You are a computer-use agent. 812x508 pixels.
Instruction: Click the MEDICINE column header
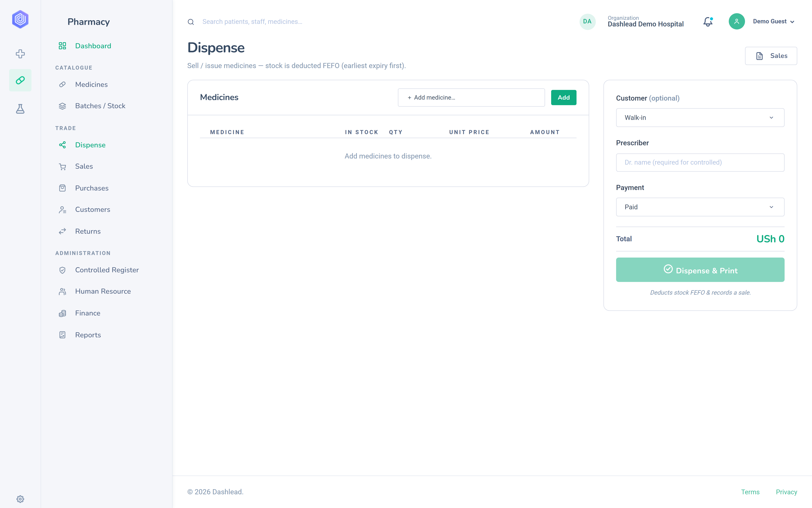click(227, 132)
